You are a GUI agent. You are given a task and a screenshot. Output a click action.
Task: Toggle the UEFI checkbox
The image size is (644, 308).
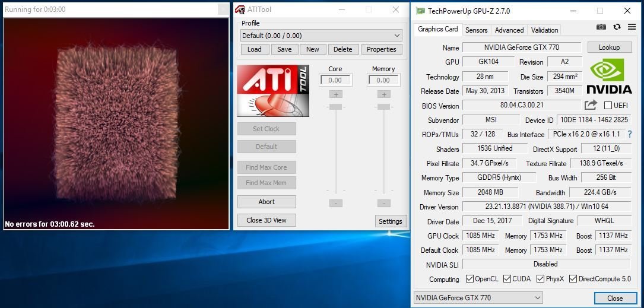click(608, 106)
